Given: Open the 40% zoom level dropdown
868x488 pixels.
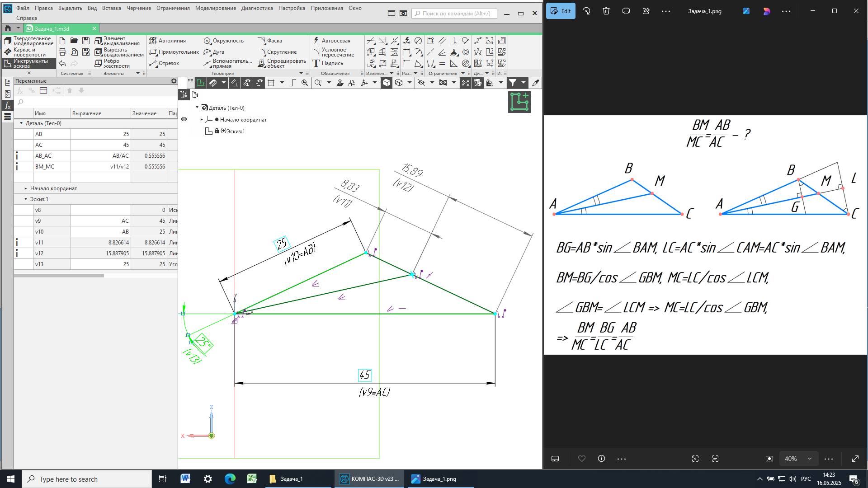Looking at the screenshot, I should tap(809, 459).
